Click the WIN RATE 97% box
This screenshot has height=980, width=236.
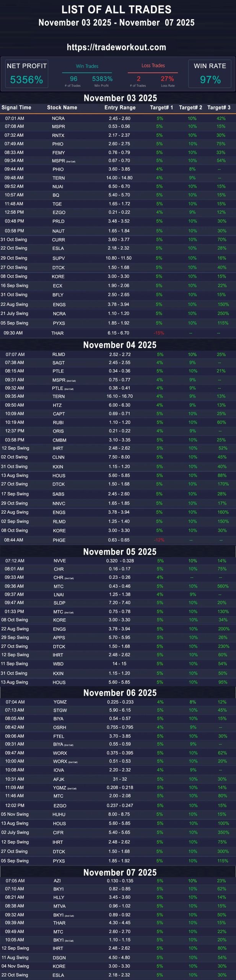pyautogui.click(x=210, y=73)
